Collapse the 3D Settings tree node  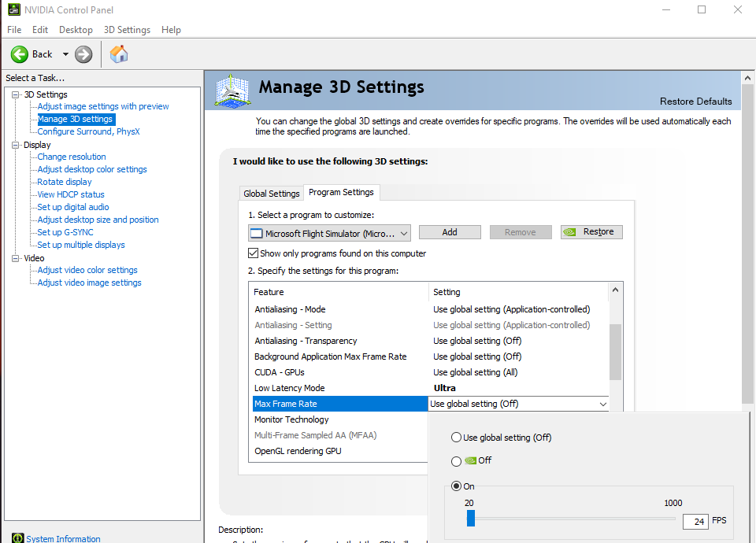coord(16,94)
